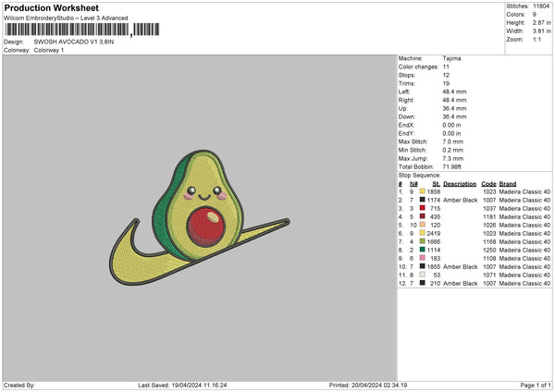Select the dark green swatch in stop row 8
555x392 pixels.
pyautogui.click(x=423, y=250)
